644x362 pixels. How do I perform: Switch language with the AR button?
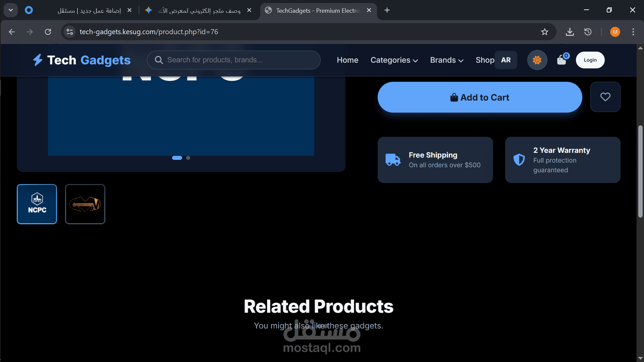coord(505,60)
